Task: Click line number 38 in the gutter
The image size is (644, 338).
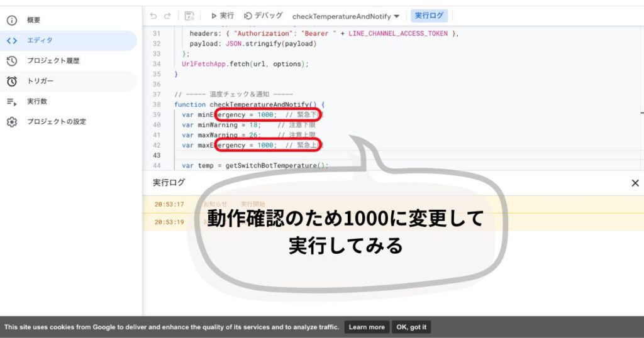Action: pos(157,104)
